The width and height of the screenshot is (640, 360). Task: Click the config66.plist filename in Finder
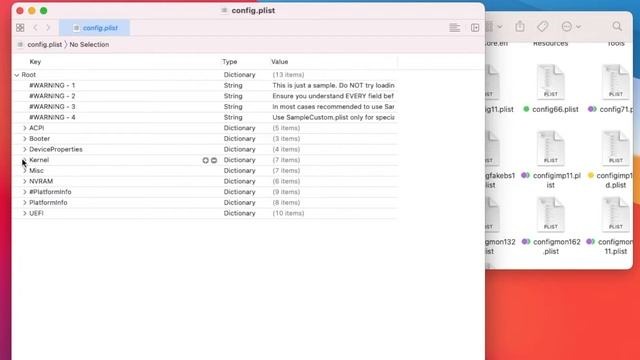coord(555,109)
